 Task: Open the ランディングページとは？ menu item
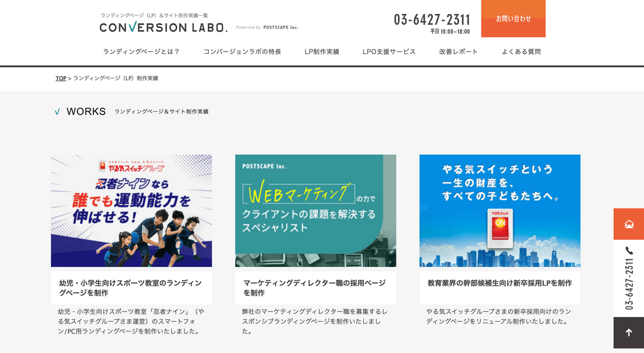pyautogui.click(x=141, y=52)
